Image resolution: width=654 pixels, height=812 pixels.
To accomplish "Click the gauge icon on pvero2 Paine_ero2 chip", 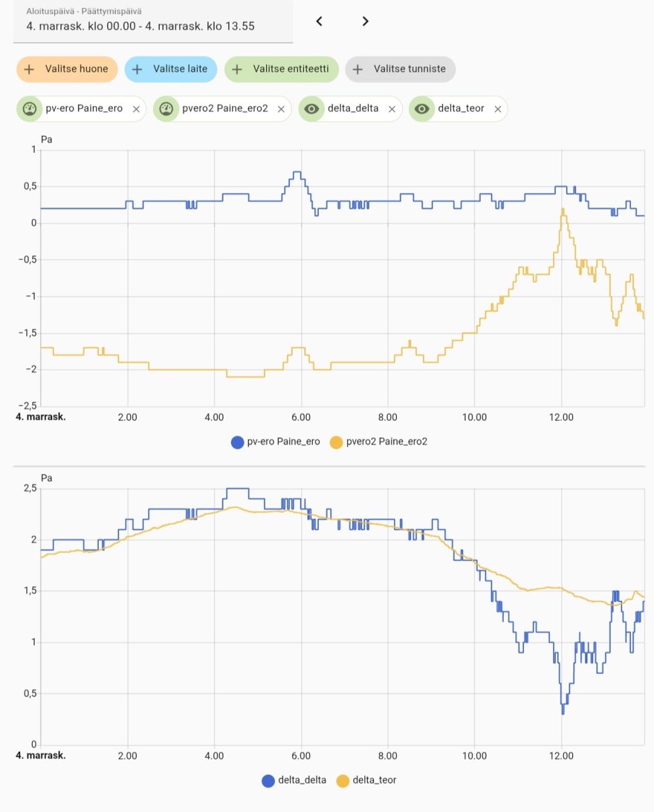I will coord(165,108).
